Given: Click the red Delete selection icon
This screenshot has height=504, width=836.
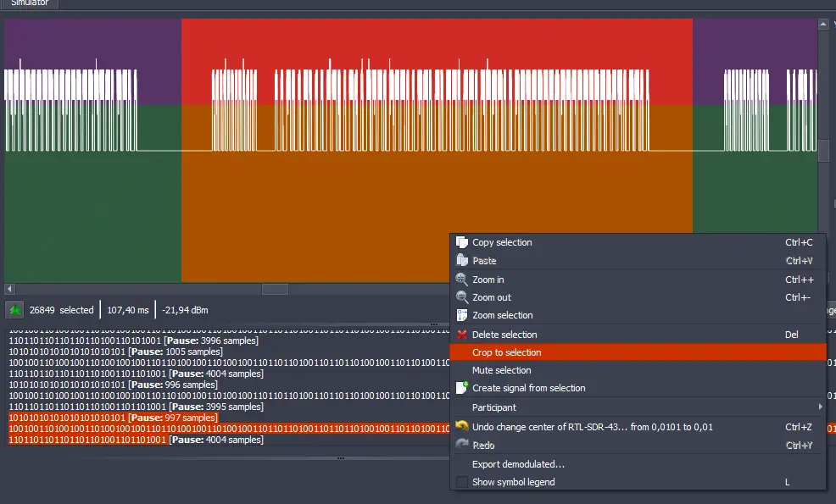Looking at the screenshot, I should tap(462, 335).
